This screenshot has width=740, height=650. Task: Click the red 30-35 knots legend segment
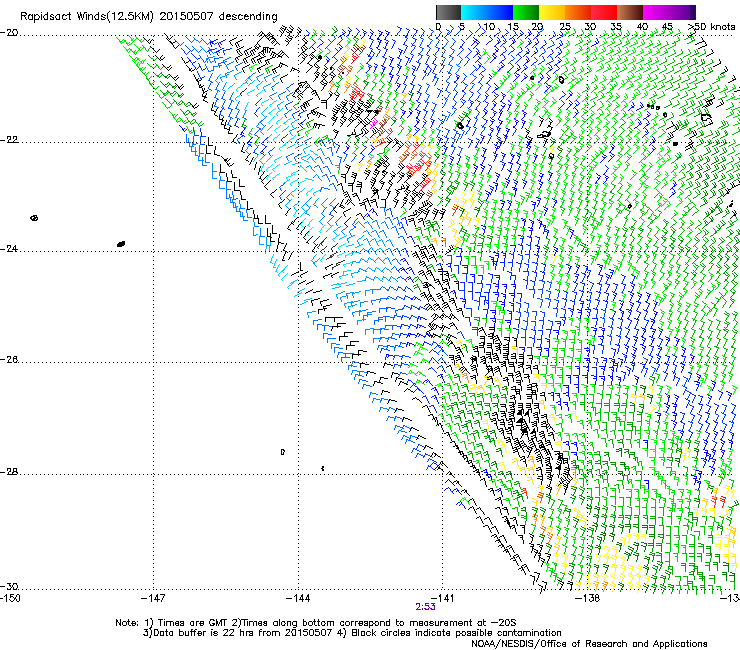click(604, 12)
